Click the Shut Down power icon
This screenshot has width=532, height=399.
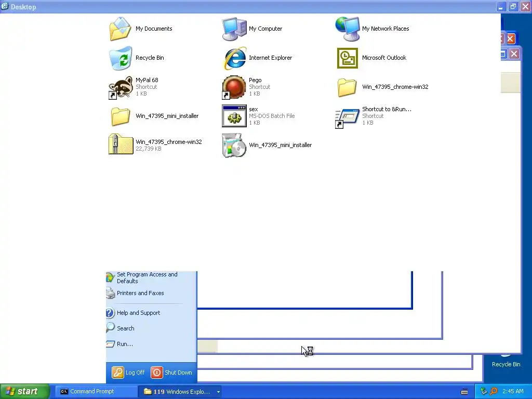157,372
